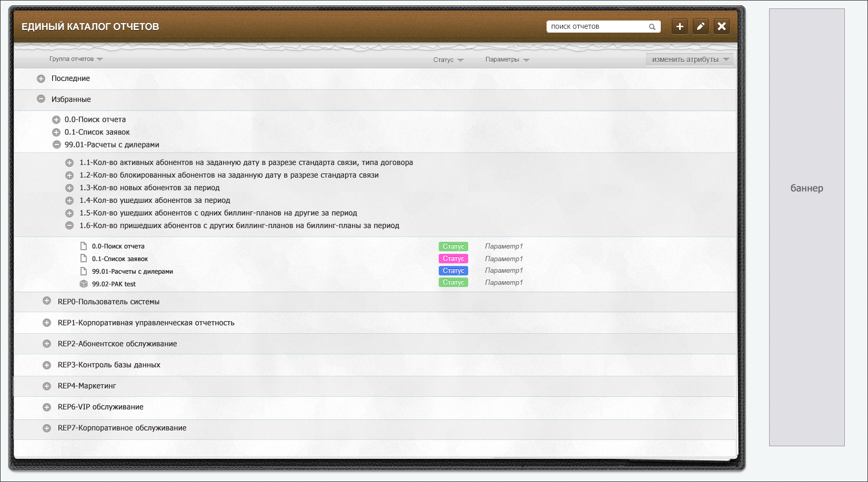Expand the Последние group
Screen dimensions: 868x482
coord(41,79)
